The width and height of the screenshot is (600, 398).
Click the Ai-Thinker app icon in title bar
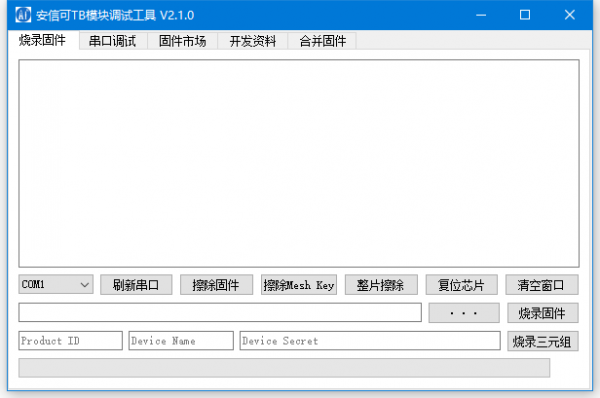point(23,15)
